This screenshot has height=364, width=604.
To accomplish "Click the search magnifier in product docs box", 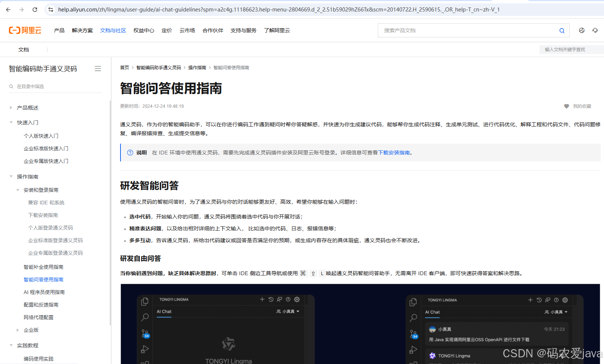I will [x=562, y=31].
